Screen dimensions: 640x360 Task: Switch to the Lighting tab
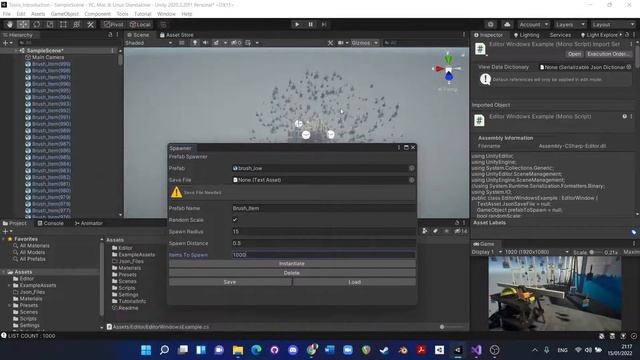click(x=526, y=35)
